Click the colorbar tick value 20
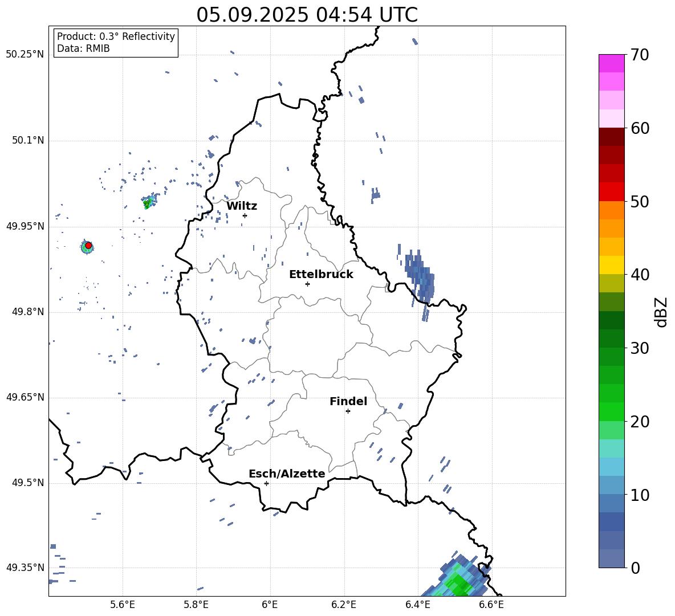675x616 pixels. click(x=640, y=421)
